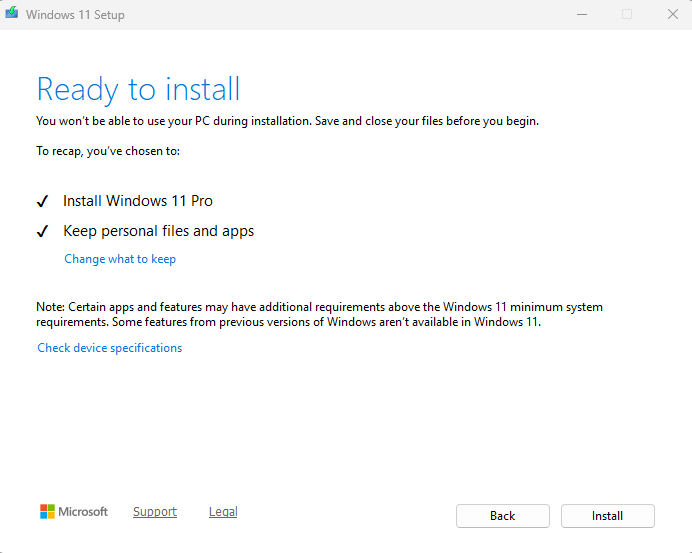Click the Windows 11 Setup title bar icon
Screen dimensions: 692x553
click(12, 14)
